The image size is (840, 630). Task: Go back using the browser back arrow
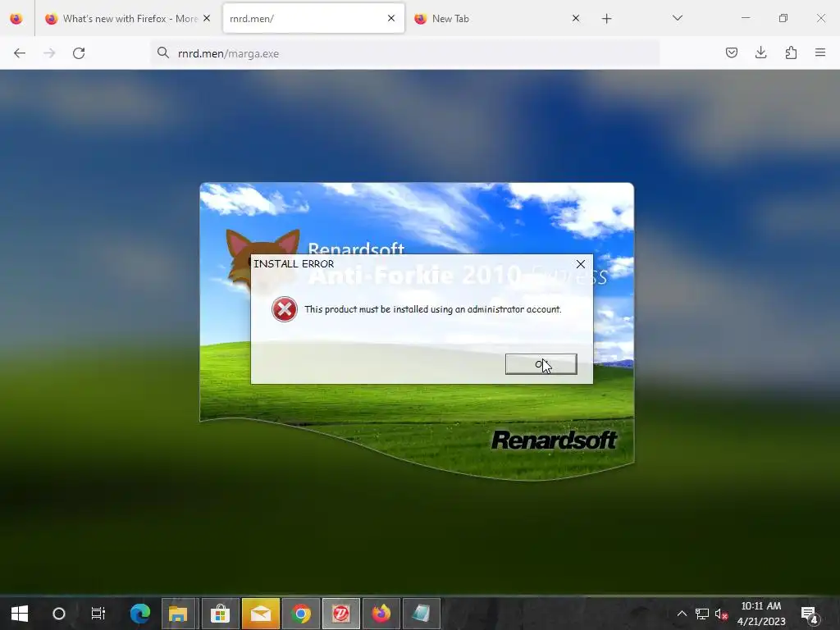(x=20, y=53)
